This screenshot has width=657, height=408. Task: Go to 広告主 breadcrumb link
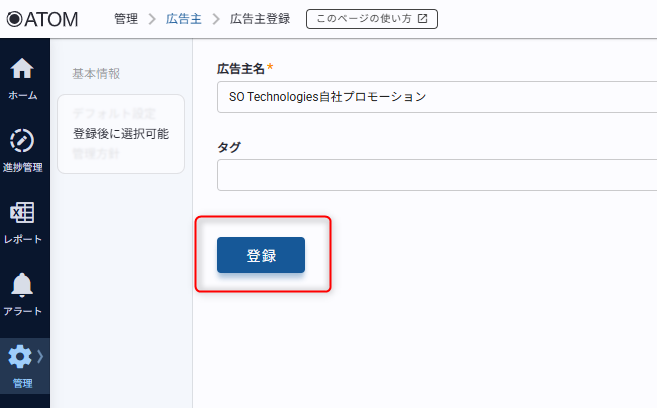coord(183,19)
